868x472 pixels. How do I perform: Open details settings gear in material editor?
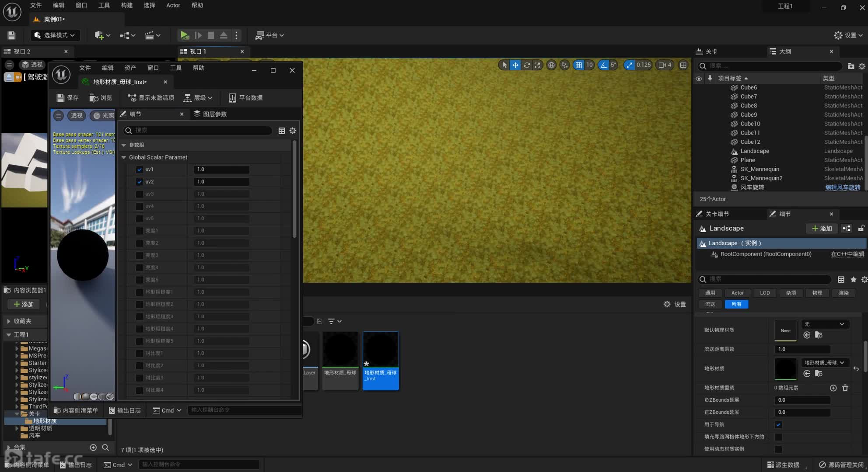pyautogui.click(x=293, y=131)
